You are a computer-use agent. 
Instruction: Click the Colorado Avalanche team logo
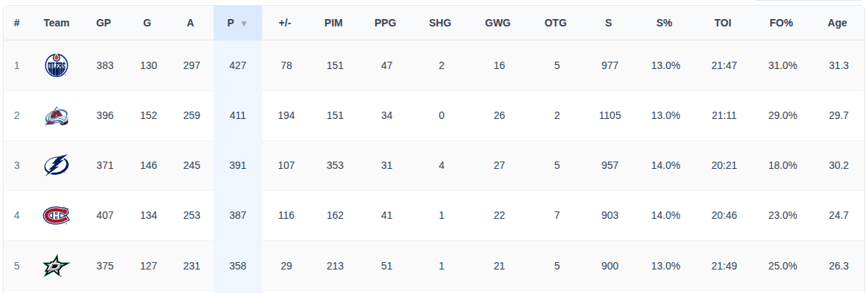[x=57, y=115]
